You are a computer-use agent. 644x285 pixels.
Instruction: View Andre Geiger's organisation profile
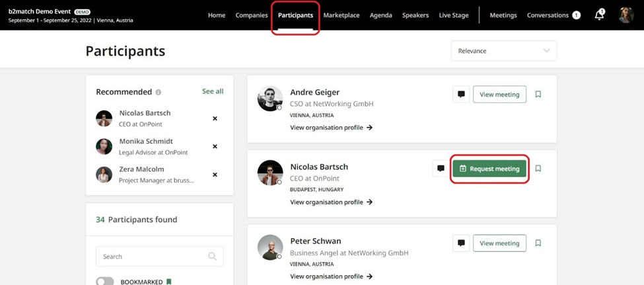coord(331,128)
